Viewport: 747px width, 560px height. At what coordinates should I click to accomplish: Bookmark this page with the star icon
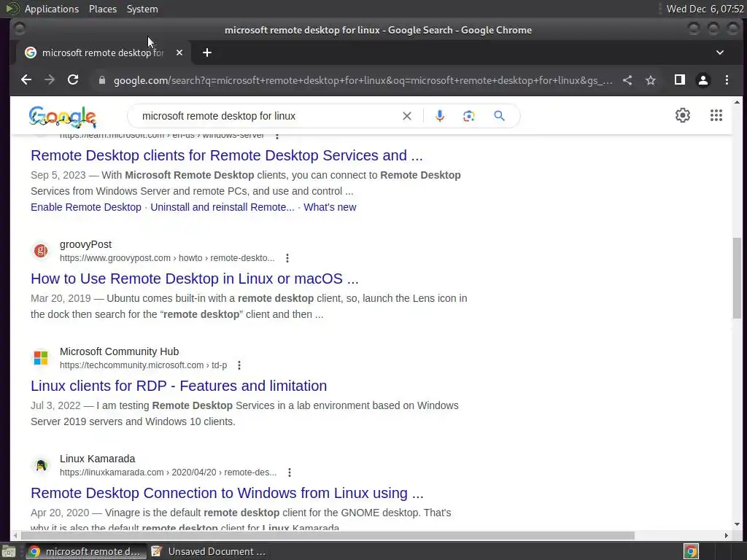pyautogui.click(x=651, y=80)
